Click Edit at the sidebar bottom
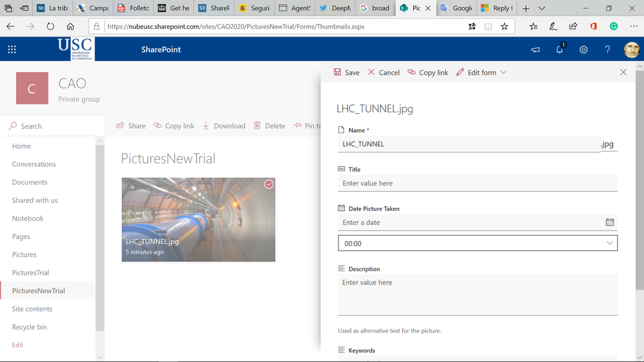This screenshot has height=362, width=644. [x=17, y=345]
